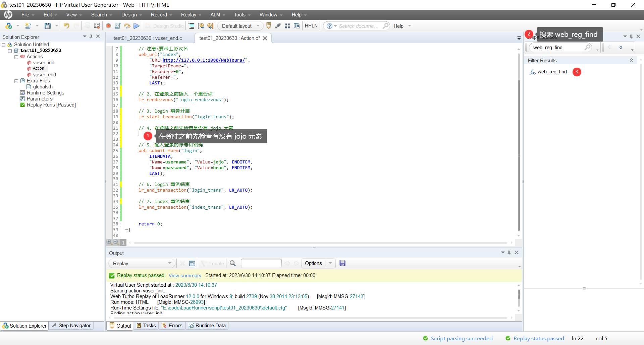Viewport: 644px width, 345px height.
Task: Click the magnifier in the document search box
Action: coord(386,26)
